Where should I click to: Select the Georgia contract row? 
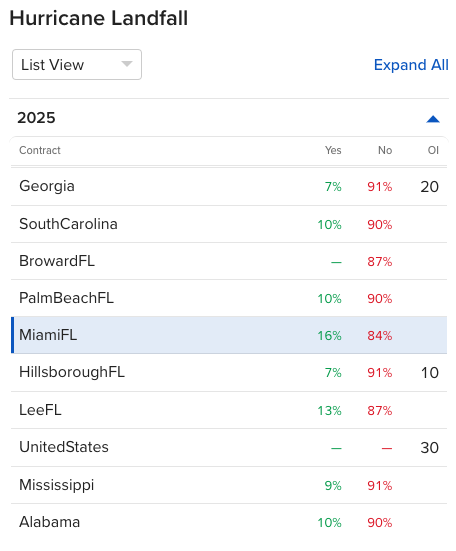(x=229, y=187)
